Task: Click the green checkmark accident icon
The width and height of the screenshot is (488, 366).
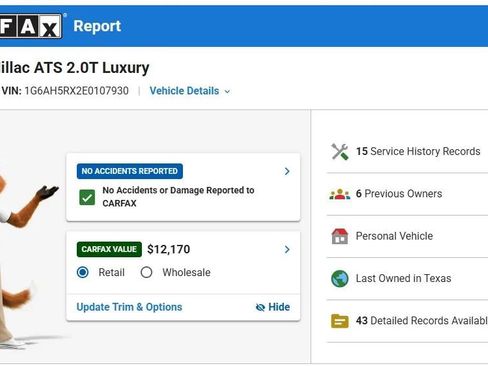Action: point(87,197)
